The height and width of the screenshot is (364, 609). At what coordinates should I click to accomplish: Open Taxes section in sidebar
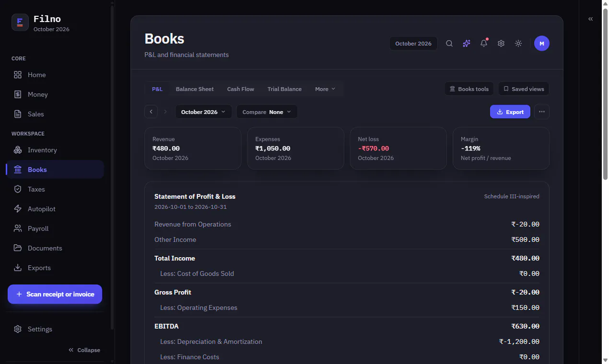coord(55,189)
